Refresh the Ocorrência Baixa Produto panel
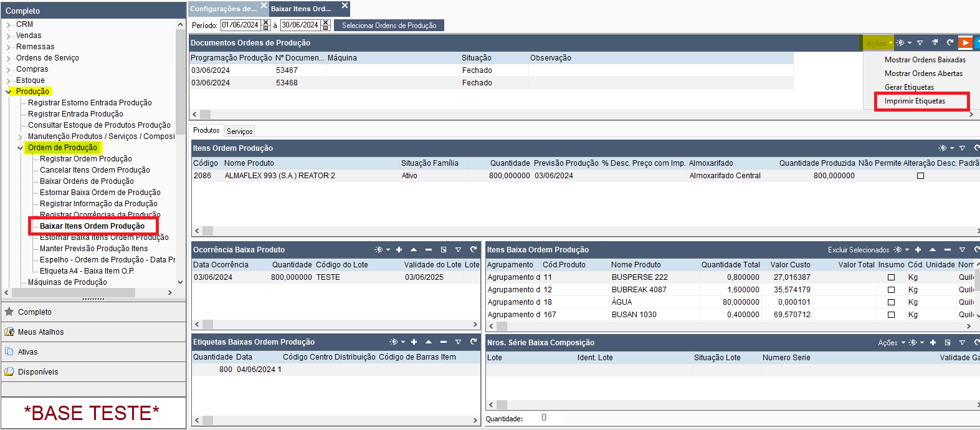This screenshot has width=980, height=430. 473,250
